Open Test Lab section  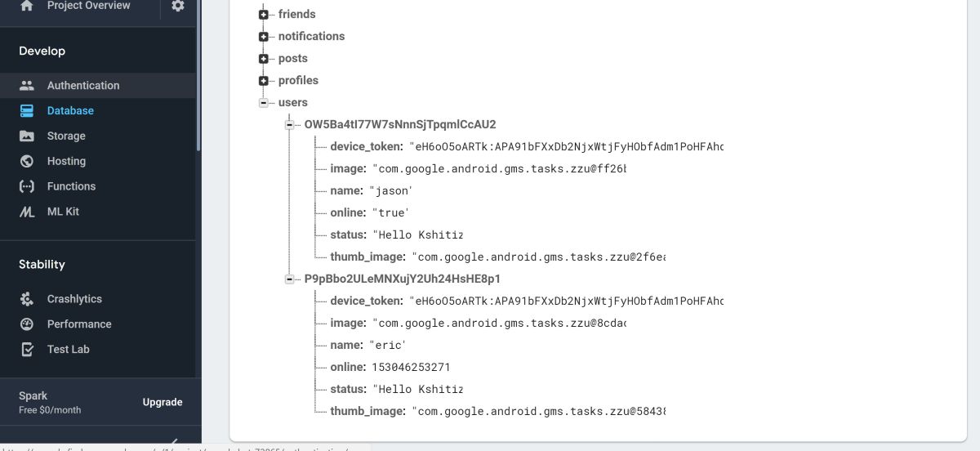(69, 350)
